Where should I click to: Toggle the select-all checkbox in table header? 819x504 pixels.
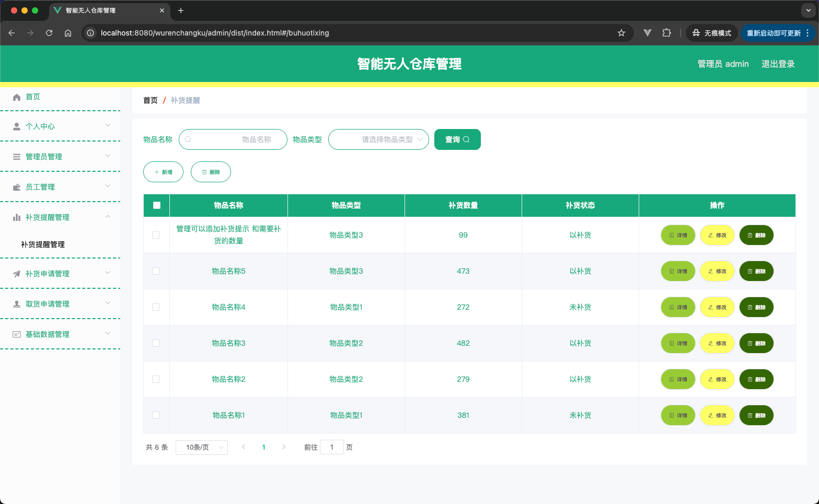[x=157, y=205]
